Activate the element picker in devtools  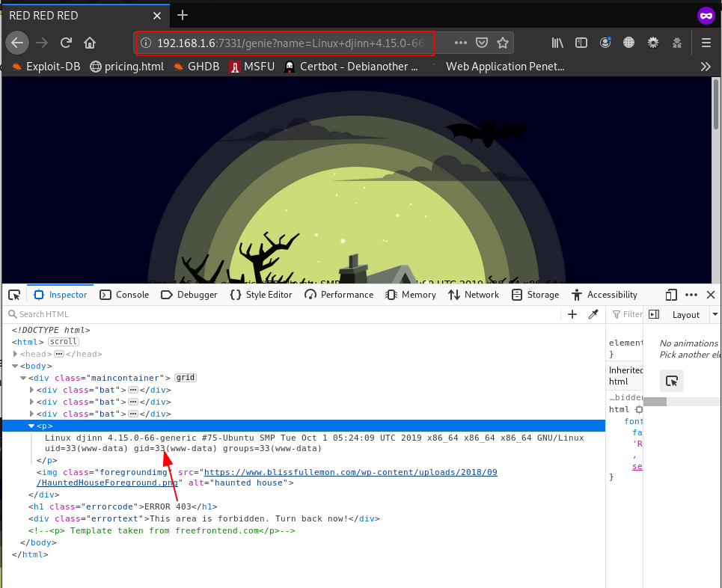14,295
